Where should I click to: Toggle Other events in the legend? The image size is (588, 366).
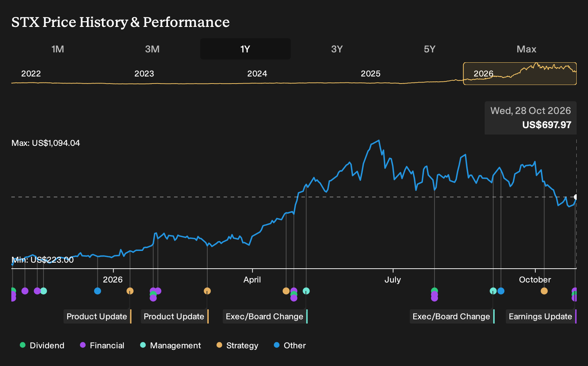tap(290, 345)
